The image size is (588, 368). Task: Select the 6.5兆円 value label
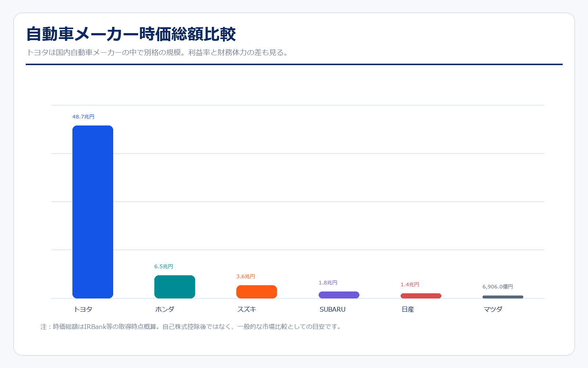[164, 266]
